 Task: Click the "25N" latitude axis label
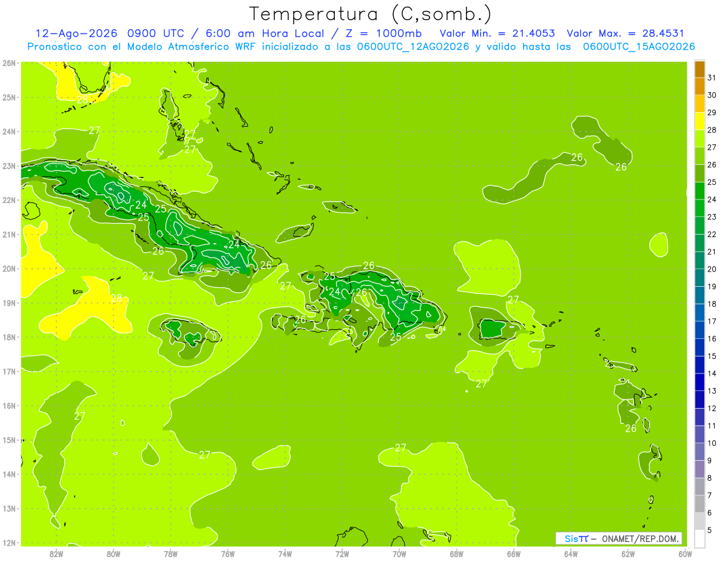tap(8, 98)
